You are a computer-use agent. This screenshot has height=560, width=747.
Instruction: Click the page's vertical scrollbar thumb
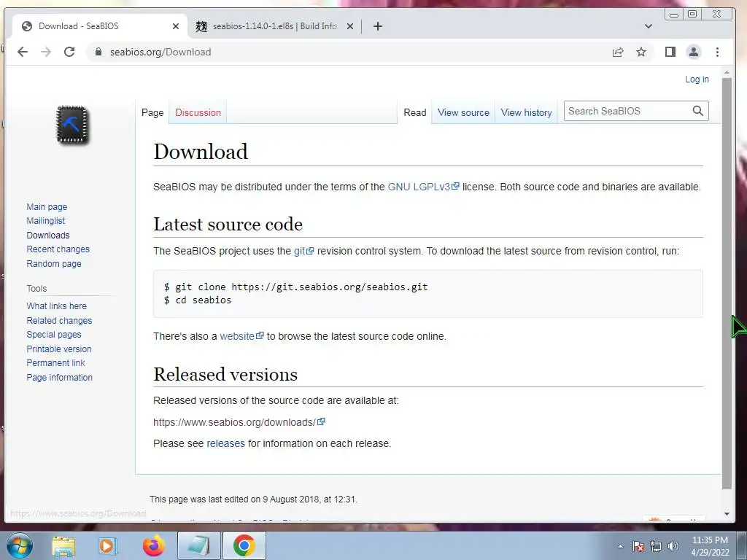click(727, 284)
